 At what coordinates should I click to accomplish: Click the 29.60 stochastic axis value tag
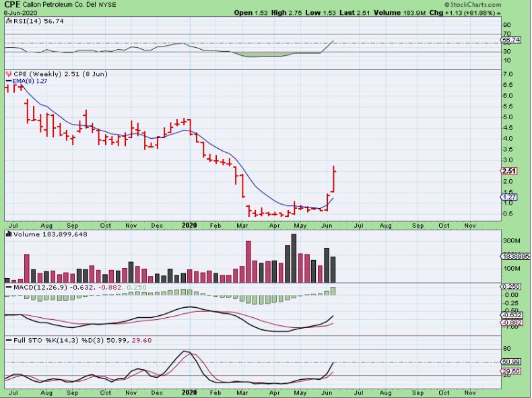[x=511, y=371]
